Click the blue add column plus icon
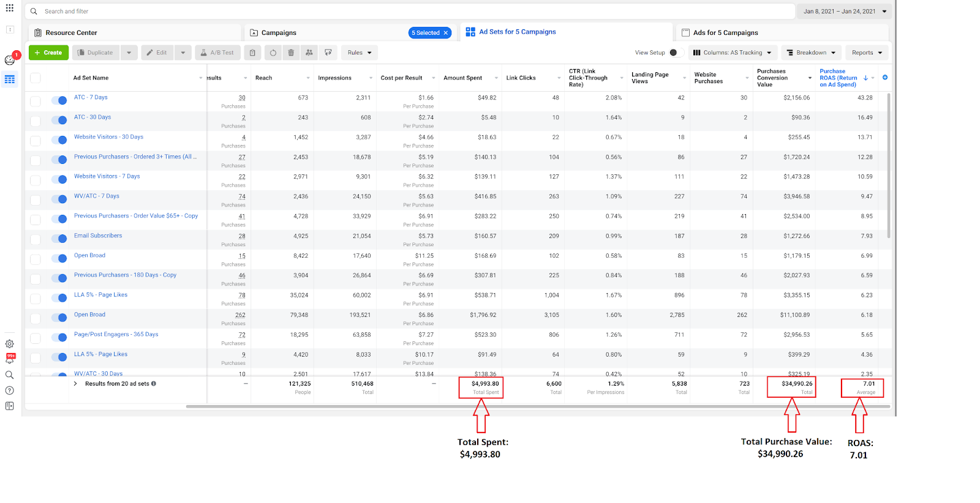 coord(885,77)
